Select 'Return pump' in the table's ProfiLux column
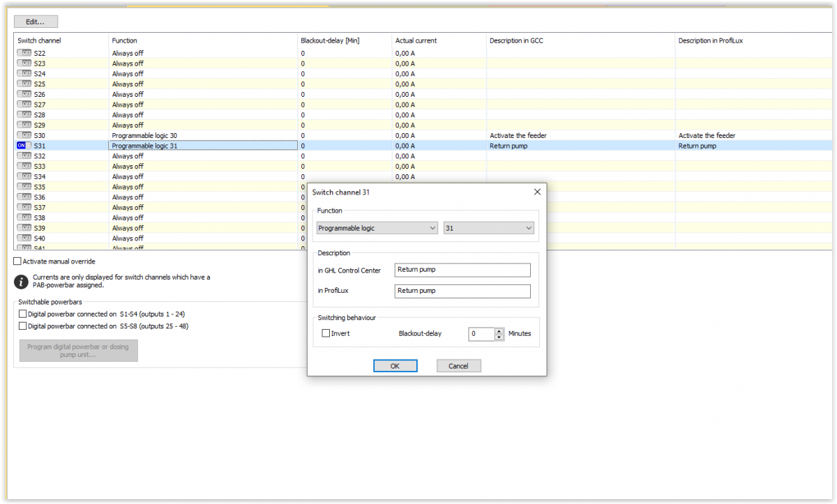This screenshot has height=504, width=837. tap(697, 146)
